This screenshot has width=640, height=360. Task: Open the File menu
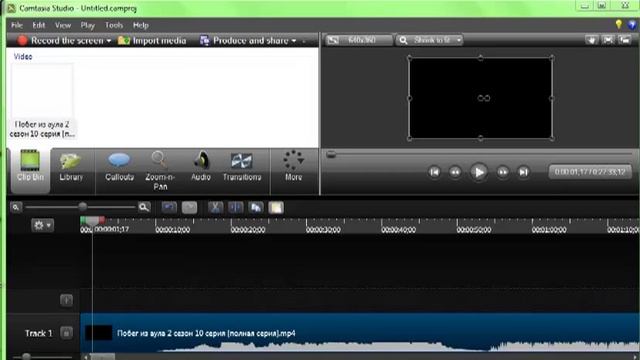pos(17,25)
